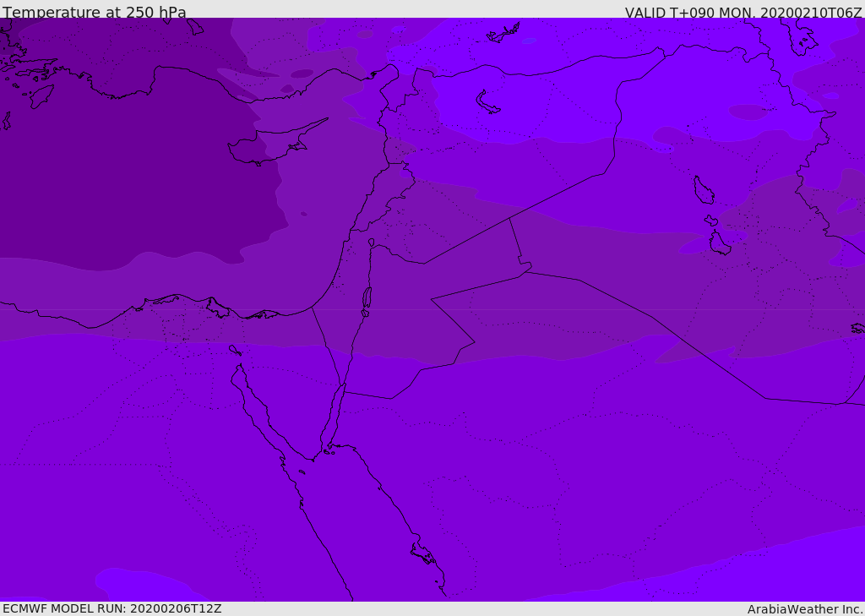Click the 'ArabiaWeather Inc' credit text
This screenshot has height=616, width=865.
click(x=804, y=609)
